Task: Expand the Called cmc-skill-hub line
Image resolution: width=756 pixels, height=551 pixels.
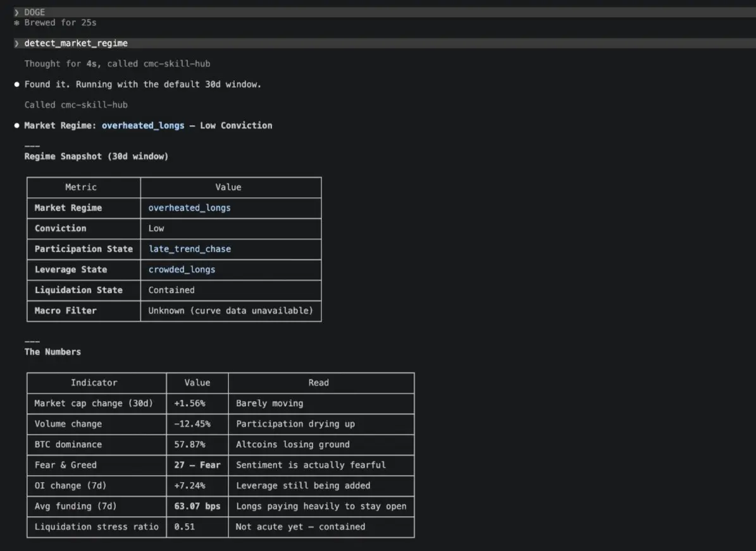Action: point(76,104)
